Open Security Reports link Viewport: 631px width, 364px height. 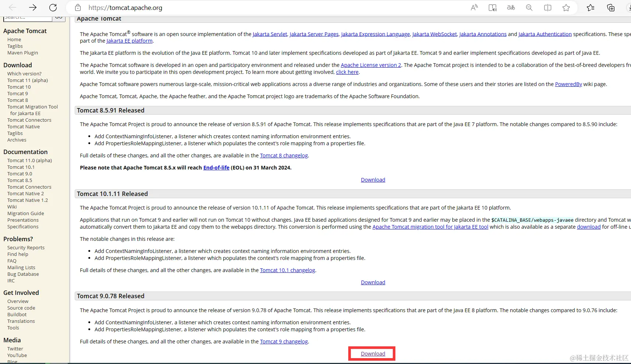pyautogui.click(x=26, y=248)
